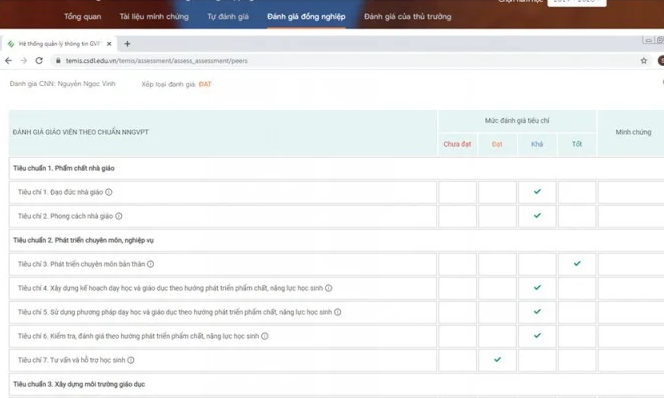Switch to Tài liệu minh chứng tab
The height and width of the screenshot is (398, 664).
tap(154, 17)
